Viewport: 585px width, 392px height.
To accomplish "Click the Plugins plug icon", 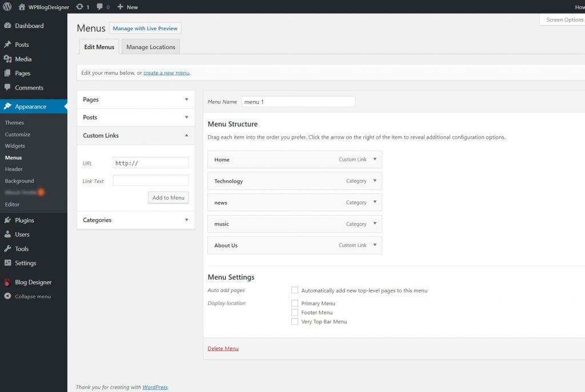I will 8,220.
